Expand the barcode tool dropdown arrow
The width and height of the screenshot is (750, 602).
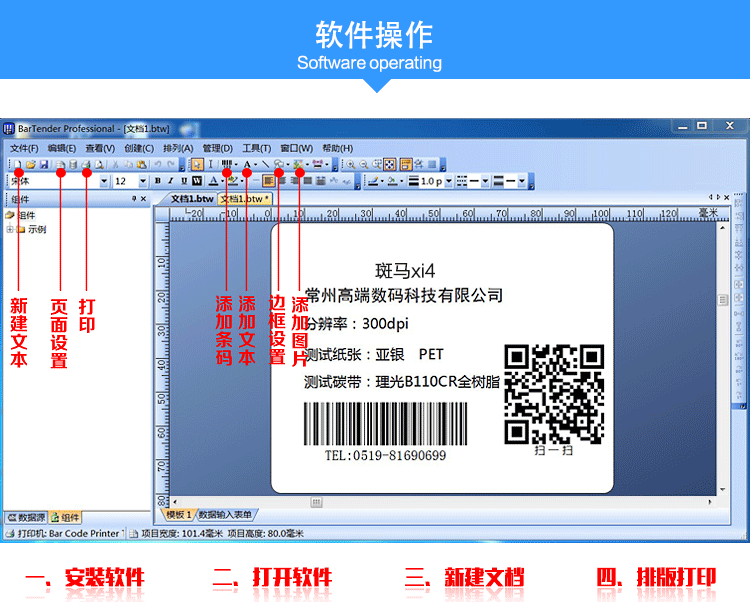coord(236,164)
